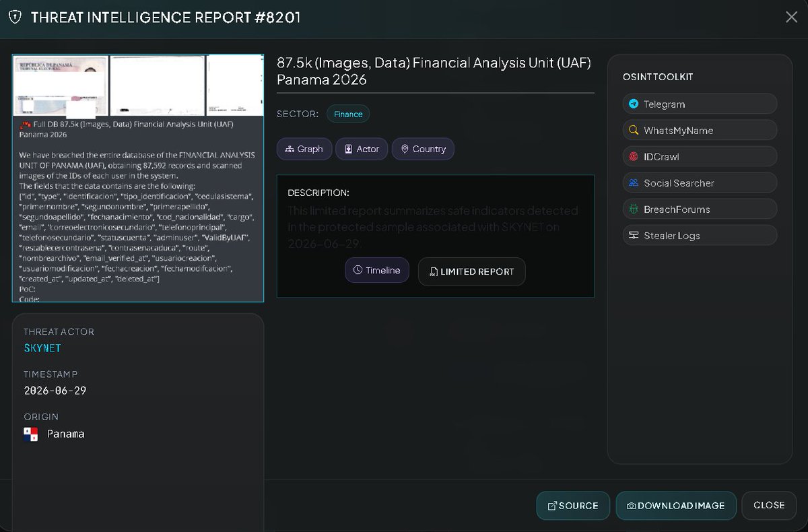Click the Stealer Logs icon
This screenshot has height=532, width=808.
pyautogui.click(x=634, y=235)
